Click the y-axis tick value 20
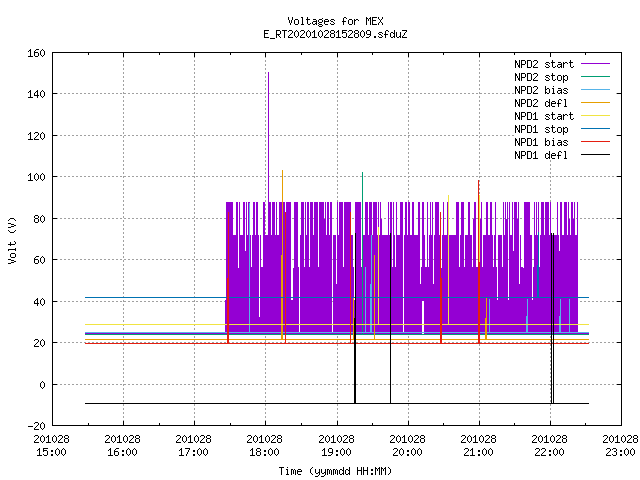The image size is (640, 480). tap(39, 343)
